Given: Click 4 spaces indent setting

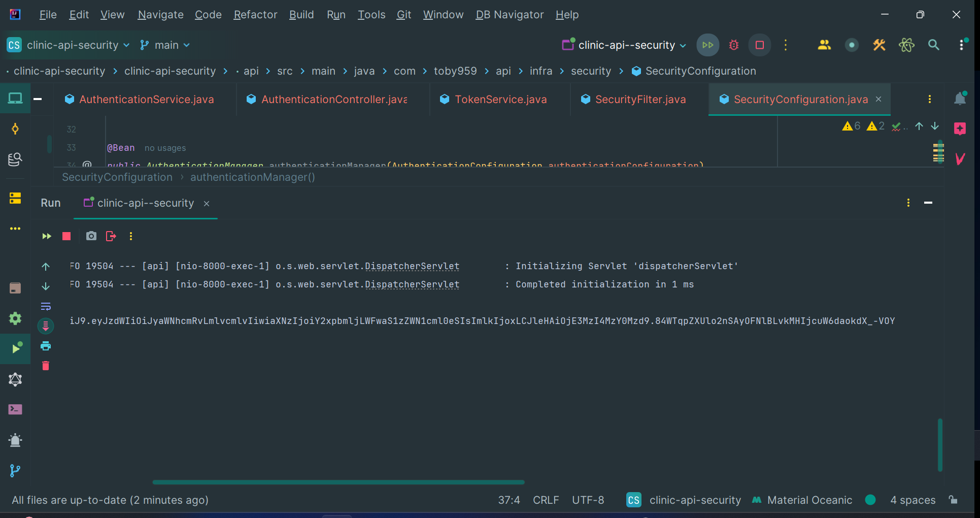Looking at the screenshot, I should [x=913, y=500].
